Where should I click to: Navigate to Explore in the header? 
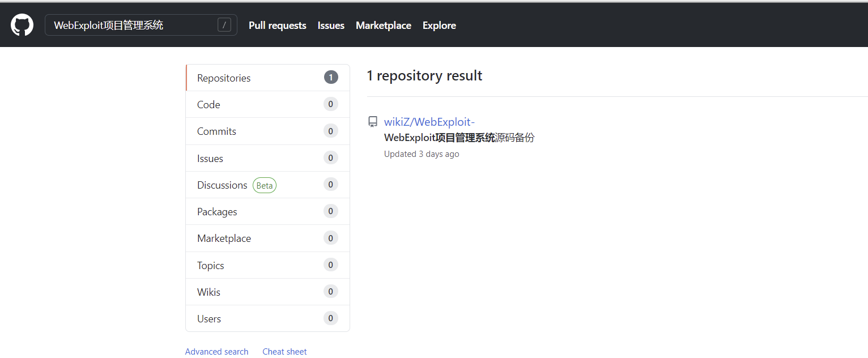point(439,25)
